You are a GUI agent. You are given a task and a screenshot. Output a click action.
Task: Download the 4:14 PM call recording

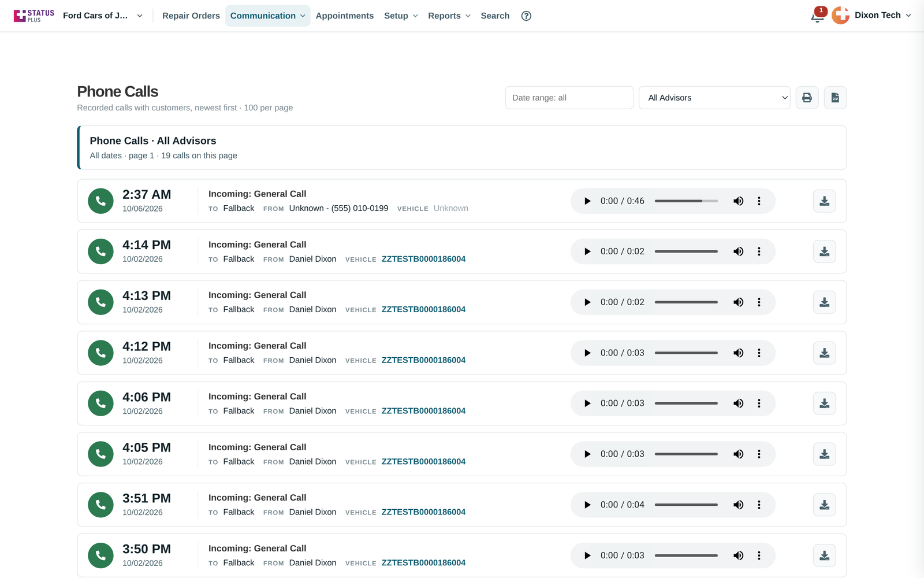[x=824, y=251]
